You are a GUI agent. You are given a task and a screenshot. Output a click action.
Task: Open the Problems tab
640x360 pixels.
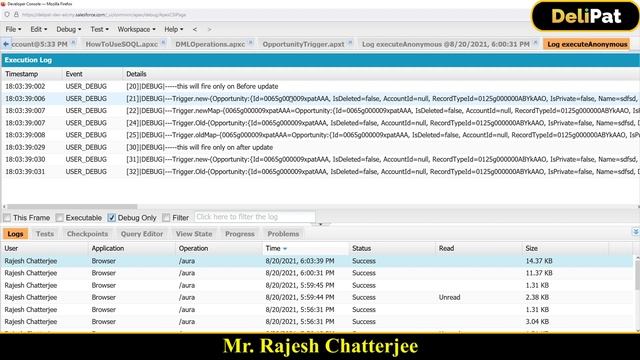click(x=283, y=234)
